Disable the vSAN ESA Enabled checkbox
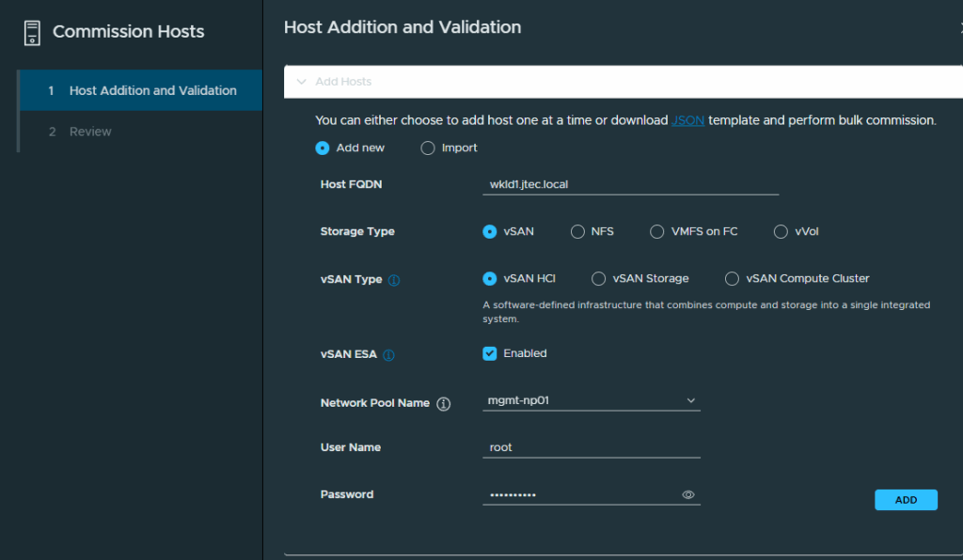The width and height of the screenshot is (963, 560). (489, 354)
